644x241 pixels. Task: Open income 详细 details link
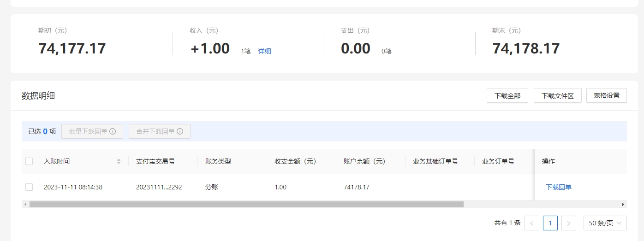[x=265, y=51]
